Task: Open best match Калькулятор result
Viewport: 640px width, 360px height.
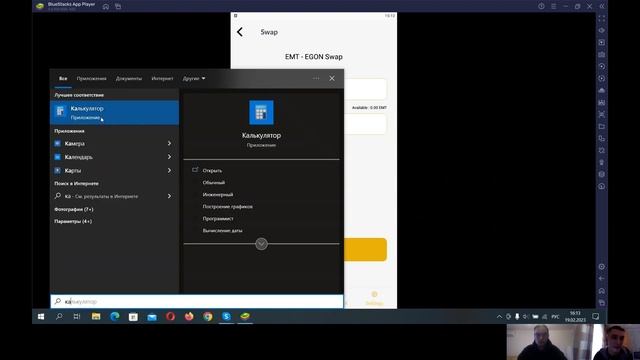Action: coord(114,113)
